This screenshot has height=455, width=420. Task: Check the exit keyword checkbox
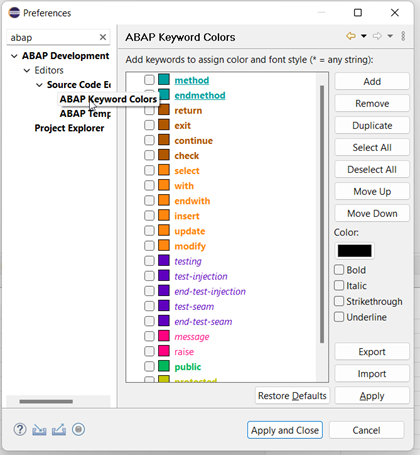tap(149, 125)
